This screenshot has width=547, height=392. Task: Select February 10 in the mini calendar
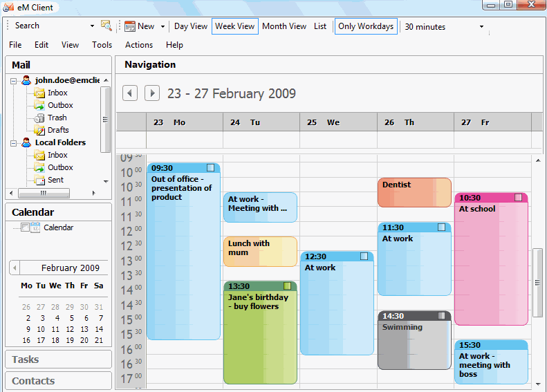pyautogui.click(x=41, y=329)
